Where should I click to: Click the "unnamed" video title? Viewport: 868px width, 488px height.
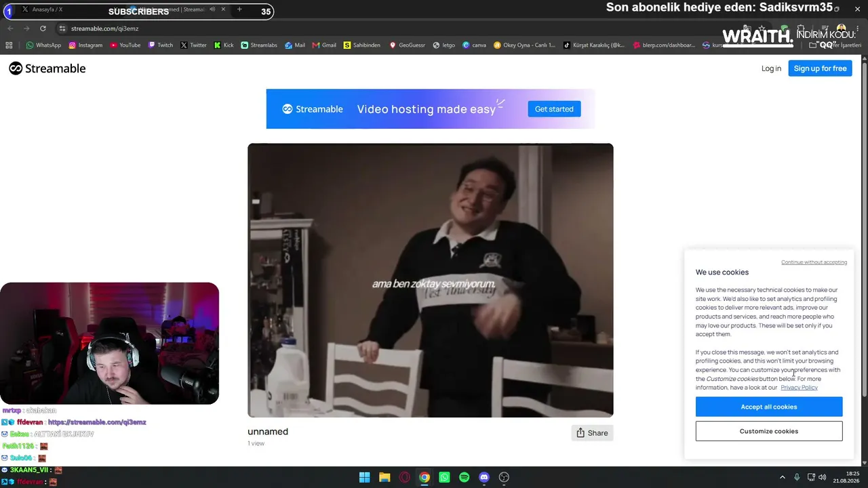[x=268, y=432]
